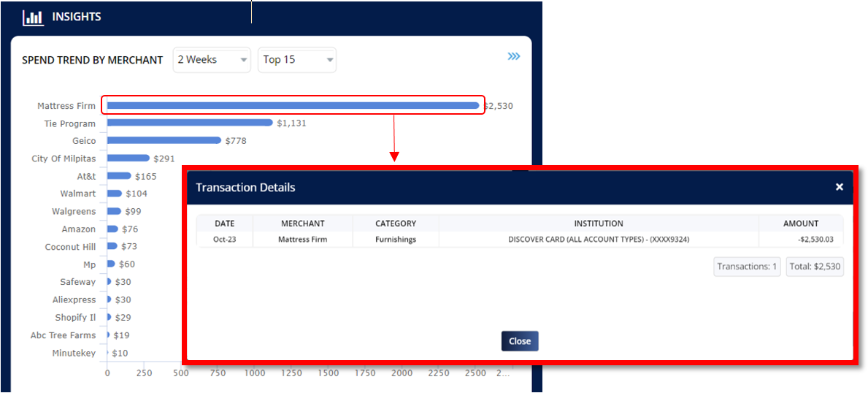The width and height of the screenshot is (868, 393).
Task: Click the Coconut Hill merchant label
Action: coord(70,247)
